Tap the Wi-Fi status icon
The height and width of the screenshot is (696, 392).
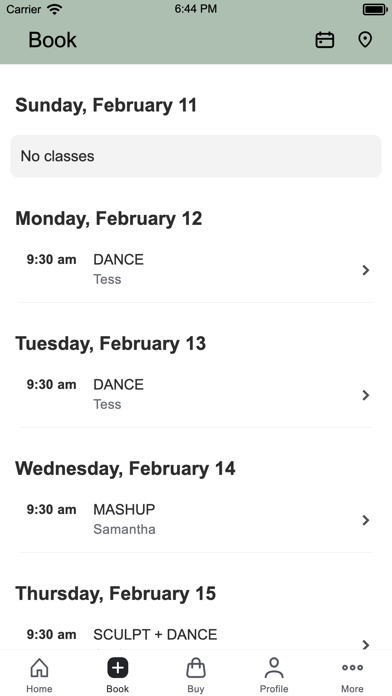coord(55,9)
